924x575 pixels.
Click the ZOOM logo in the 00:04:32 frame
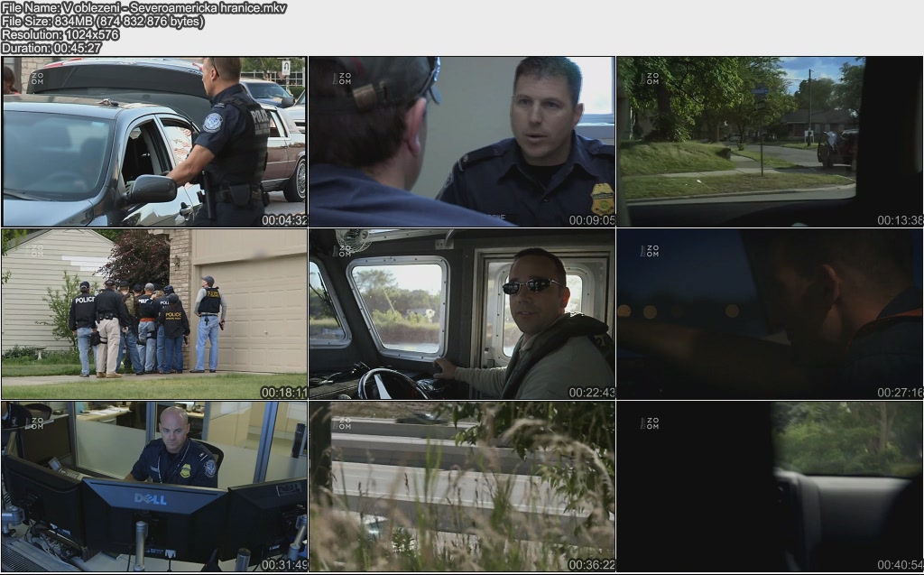[x=36, y=79]
